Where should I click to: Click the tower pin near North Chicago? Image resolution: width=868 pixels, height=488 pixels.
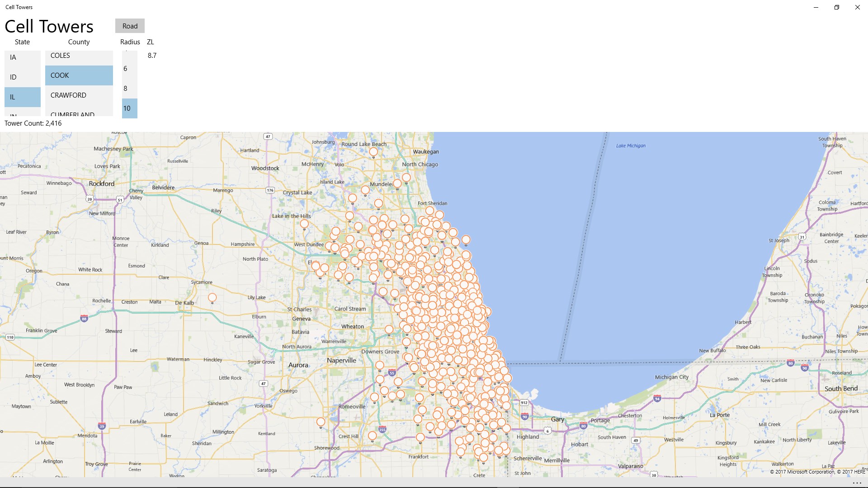point(406,178)
